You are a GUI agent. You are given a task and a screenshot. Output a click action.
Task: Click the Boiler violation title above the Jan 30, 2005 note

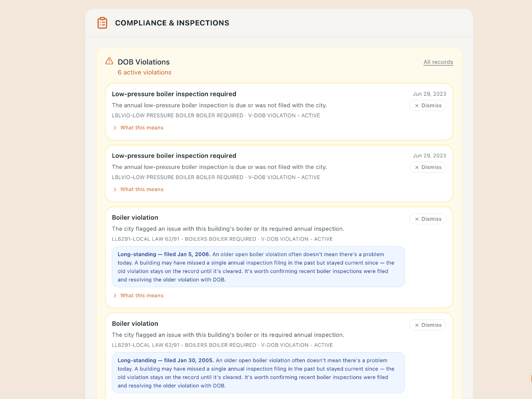point(135,324)
